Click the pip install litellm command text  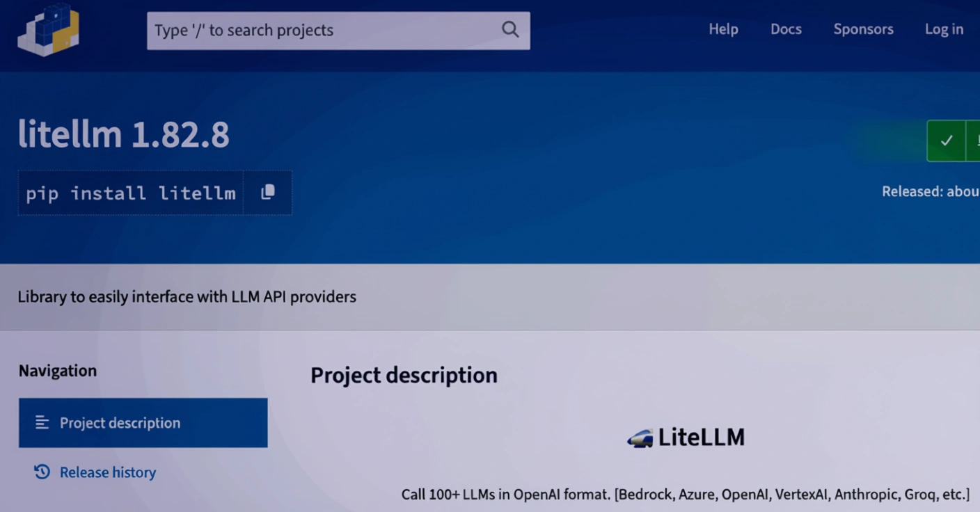pos(131,193)
